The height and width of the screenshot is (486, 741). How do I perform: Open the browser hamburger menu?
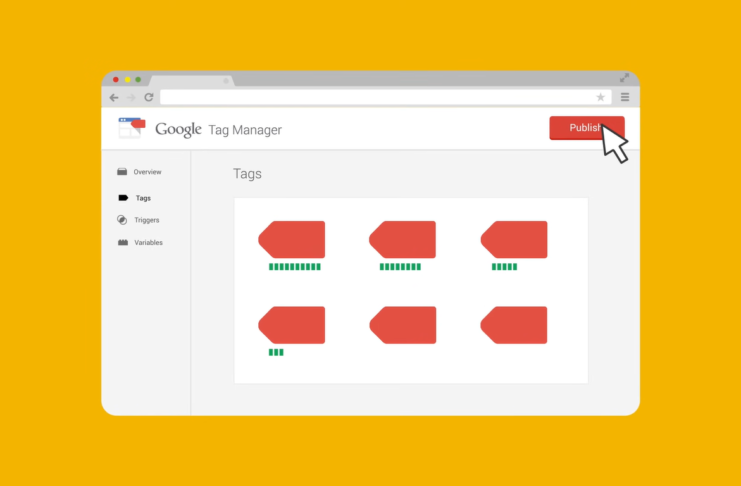coord(625,97)
